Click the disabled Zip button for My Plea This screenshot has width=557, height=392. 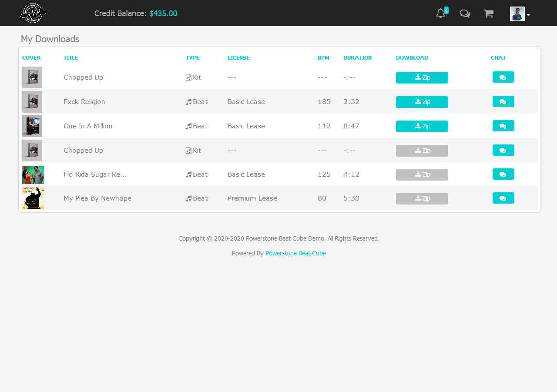422,198
